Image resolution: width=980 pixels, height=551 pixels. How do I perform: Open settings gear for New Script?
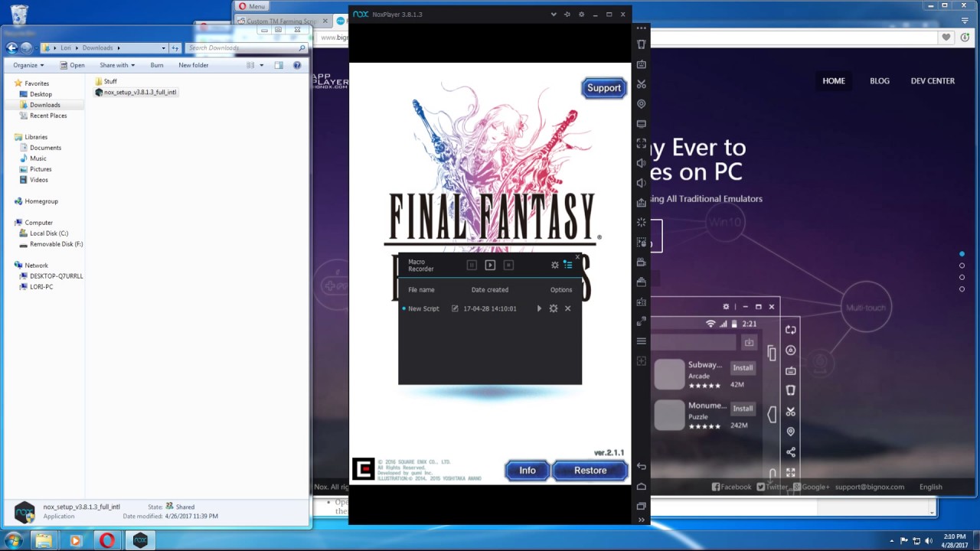pos(554,308)
